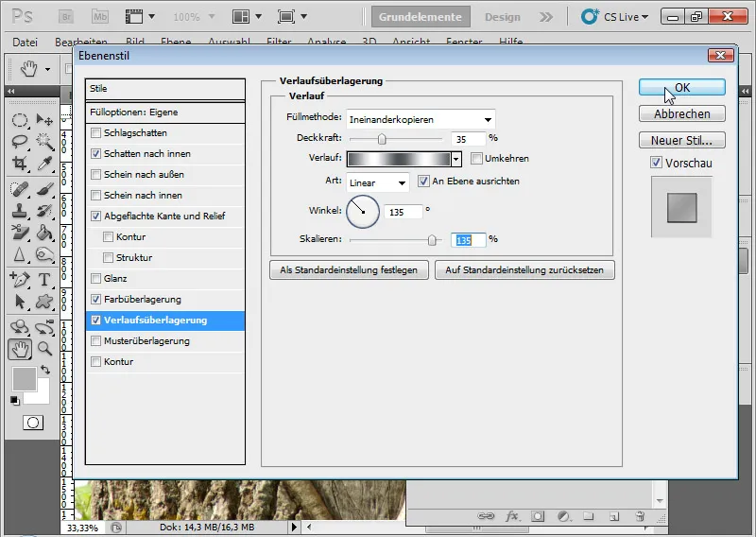Reset default foreground and background colors
The image size is (756, 537).
pyautogui.click(x=15, y=401)
